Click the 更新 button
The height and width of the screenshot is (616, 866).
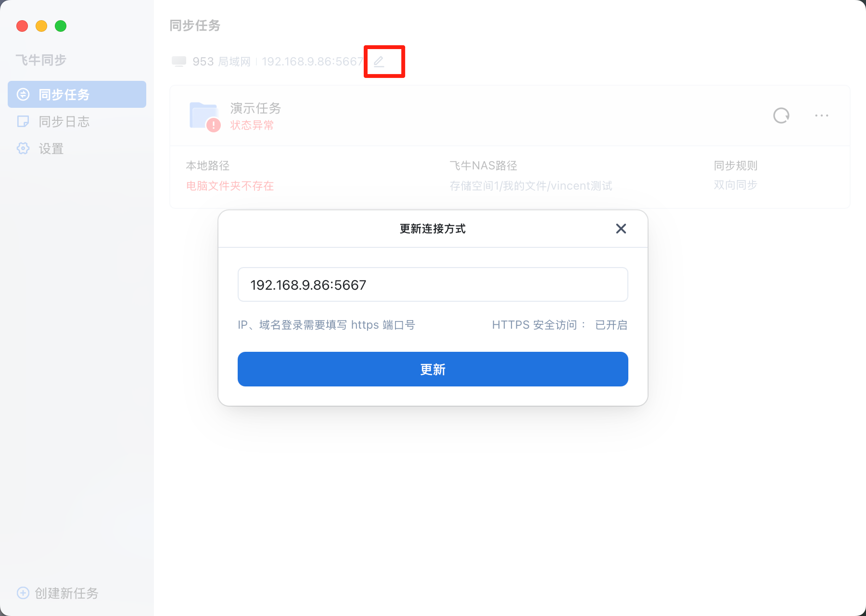[433, 369]
